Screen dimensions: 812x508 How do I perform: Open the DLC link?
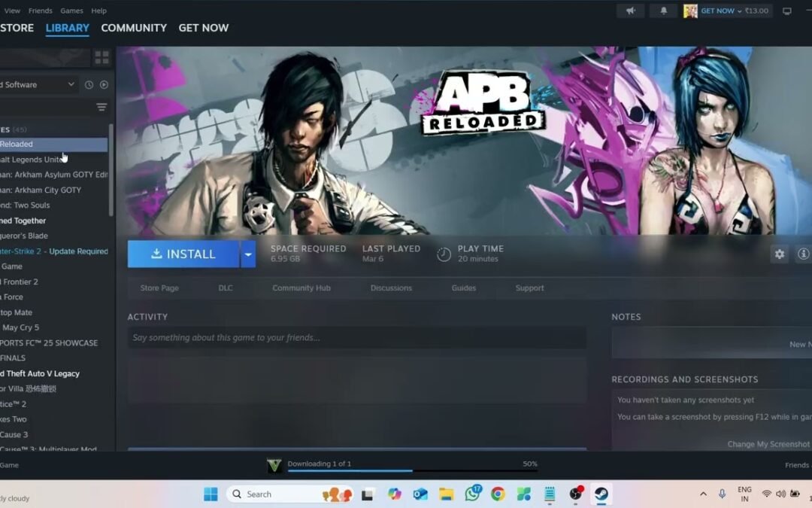click(x=226, y=287)
